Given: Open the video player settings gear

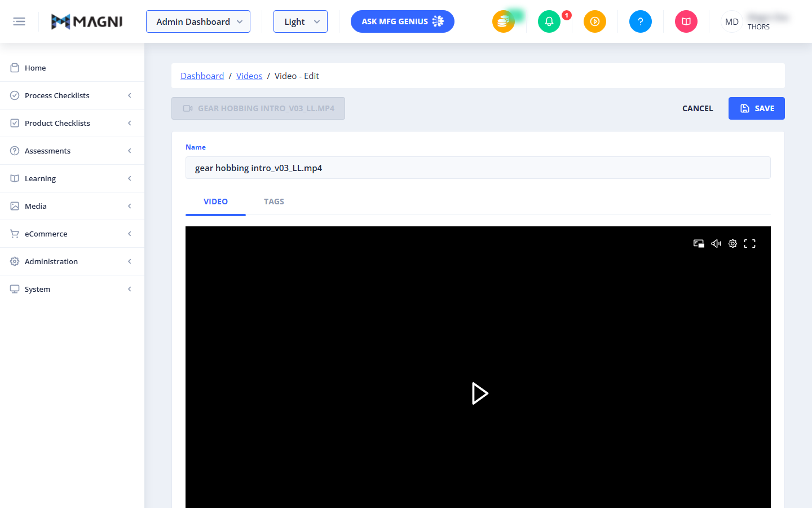Looking at the screenshot, I should (x=732, y=243).
